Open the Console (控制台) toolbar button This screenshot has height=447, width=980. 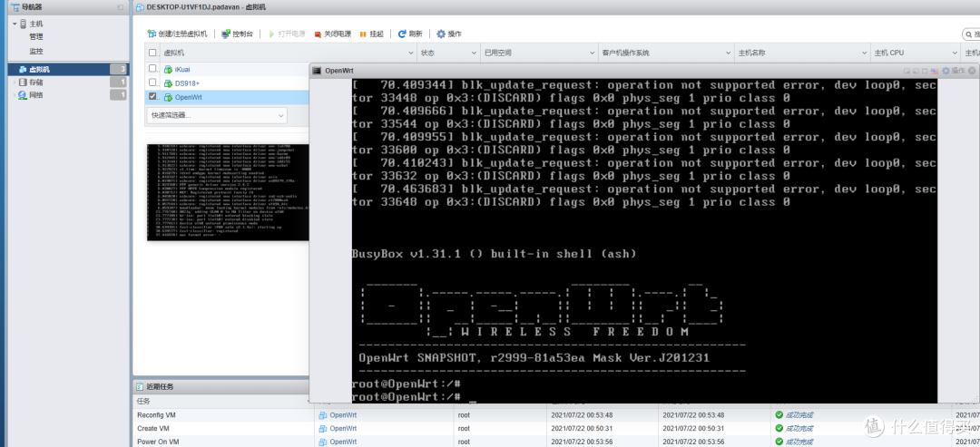point(226,34)
